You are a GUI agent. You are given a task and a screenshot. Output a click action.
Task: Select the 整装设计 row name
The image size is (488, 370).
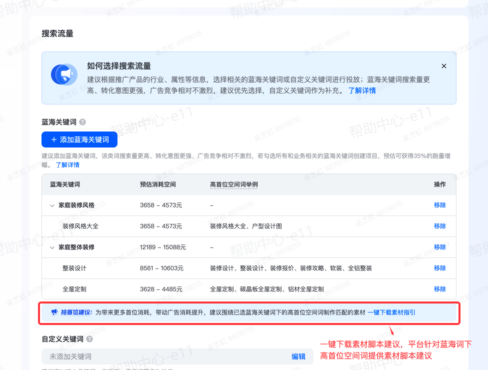pos(74,268)
